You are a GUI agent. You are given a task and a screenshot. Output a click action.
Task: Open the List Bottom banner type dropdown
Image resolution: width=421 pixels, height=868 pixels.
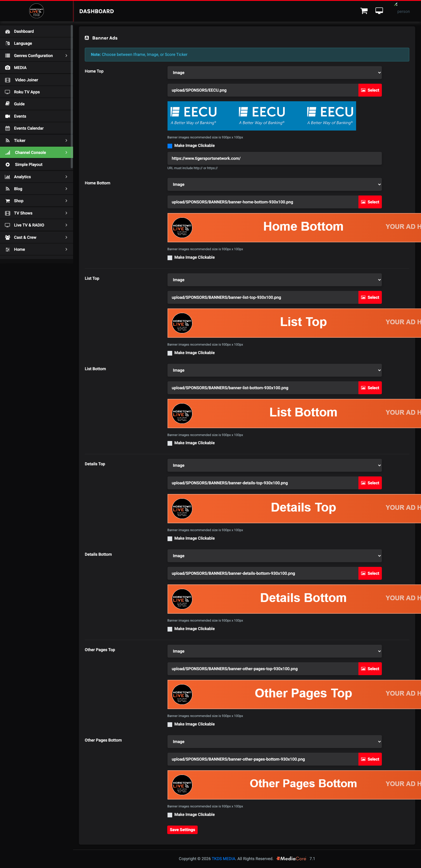(x=274, y=370)
